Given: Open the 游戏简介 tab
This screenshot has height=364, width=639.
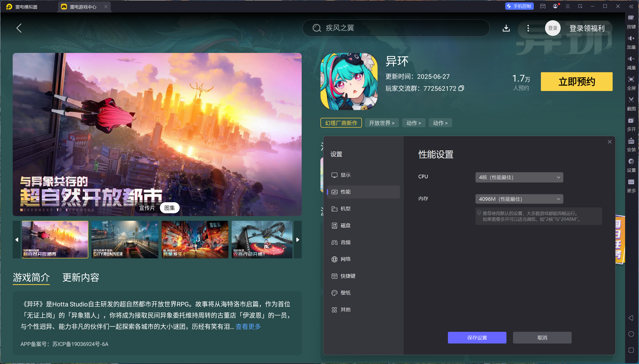Looking at the screenshot, I should [31, 277].
